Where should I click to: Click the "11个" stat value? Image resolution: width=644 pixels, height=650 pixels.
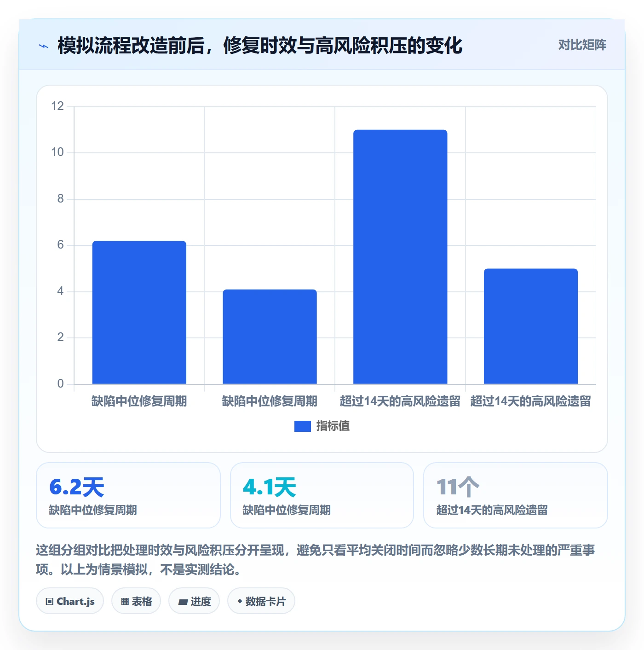tap(458, 487)
